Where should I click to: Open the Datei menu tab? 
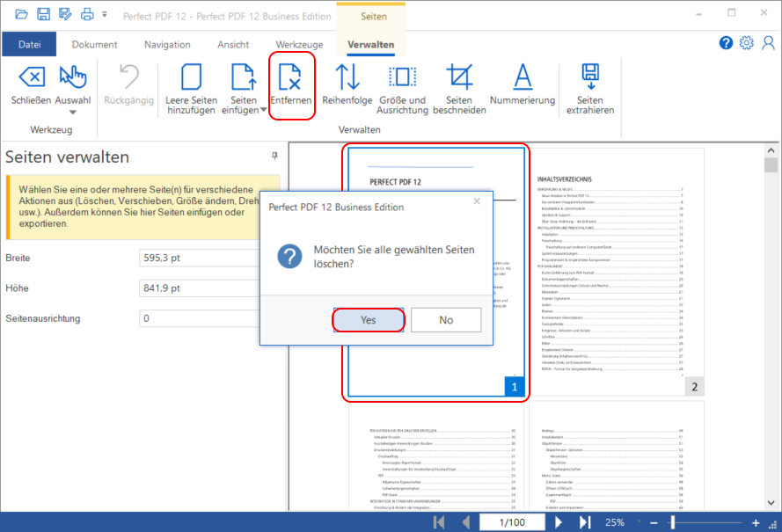click(x=29, y=45)
